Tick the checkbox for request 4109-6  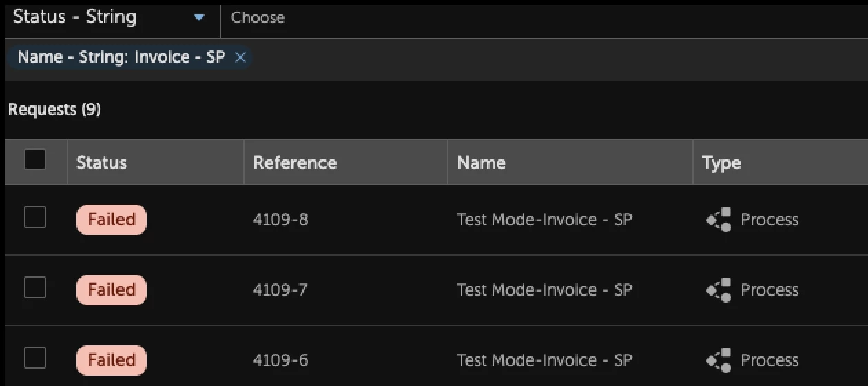coord(35,358)
